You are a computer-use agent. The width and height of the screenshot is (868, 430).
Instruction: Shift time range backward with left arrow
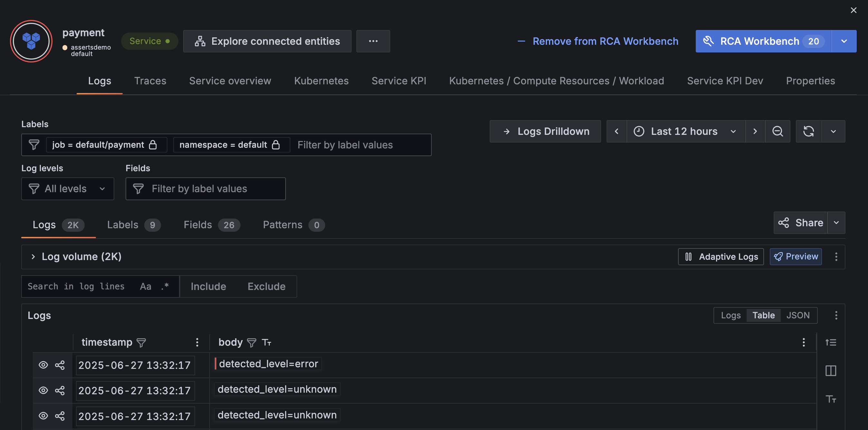[x=616, y=131]
